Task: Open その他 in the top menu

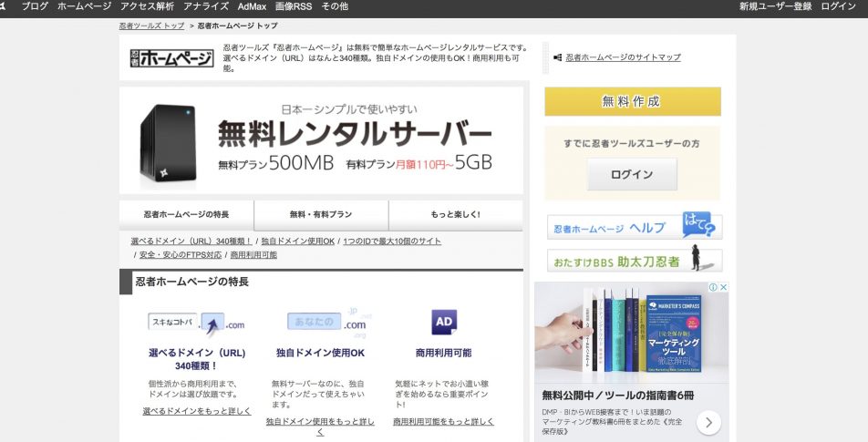Action: 335,6
